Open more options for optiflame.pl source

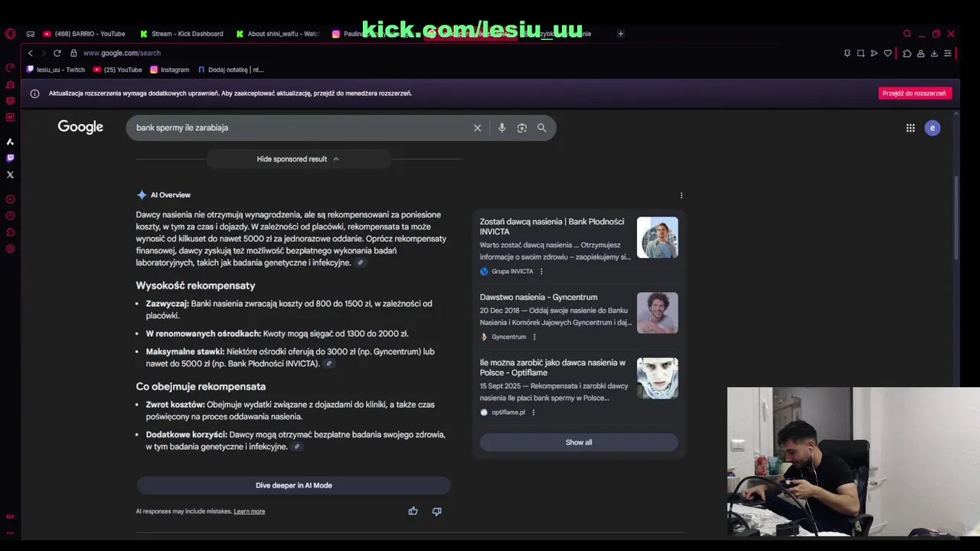click(x=533, y=412)
